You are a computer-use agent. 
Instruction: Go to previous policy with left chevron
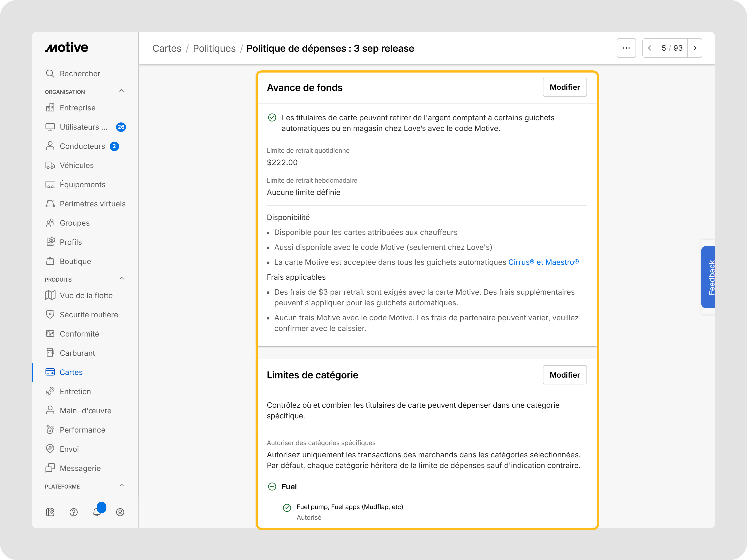[650, 48]
